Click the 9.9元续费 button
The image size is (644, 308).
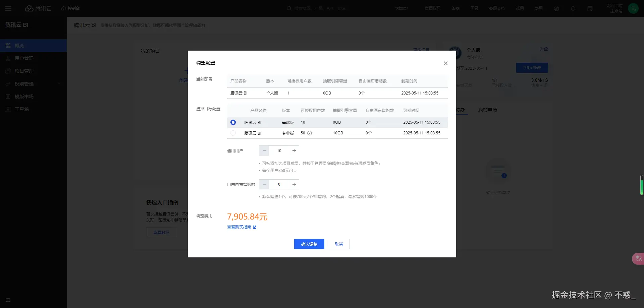click(532, 68)
